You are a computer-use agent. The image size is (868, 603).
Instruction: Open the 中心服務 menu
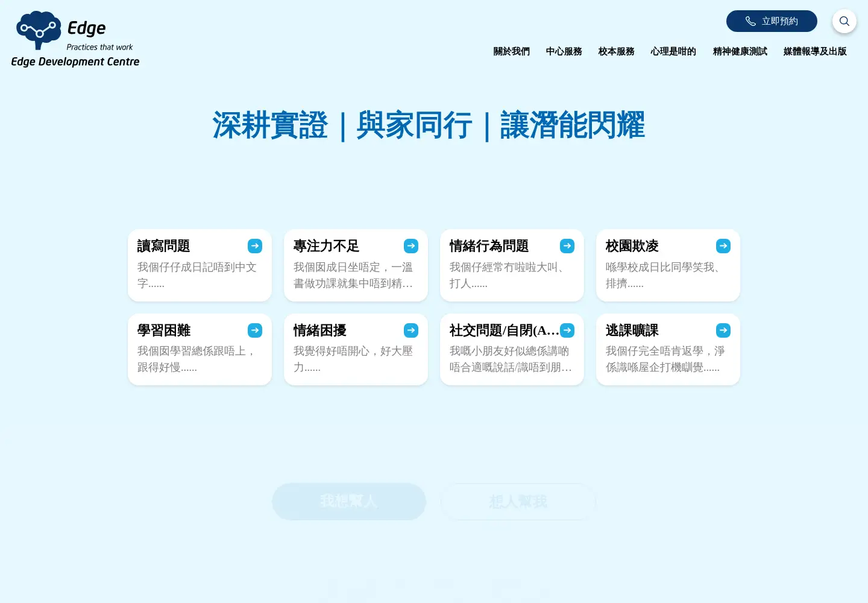pos(564,52)
